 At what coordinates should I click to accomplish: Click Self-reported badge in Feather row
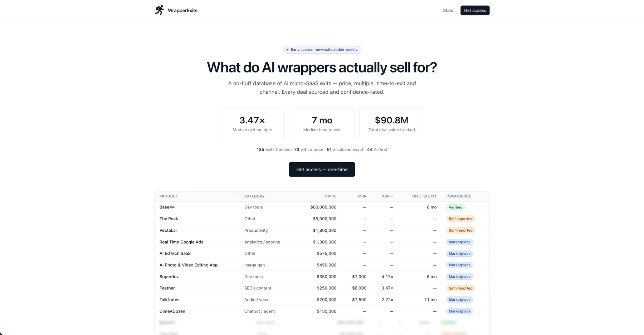point(460,288)
